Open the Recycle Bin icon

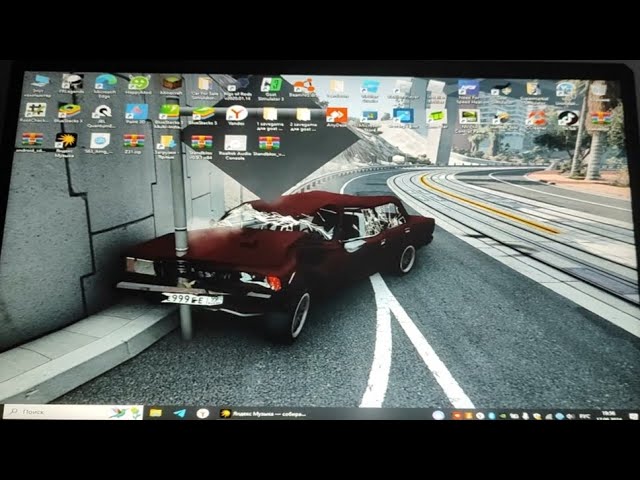(599, 89)
